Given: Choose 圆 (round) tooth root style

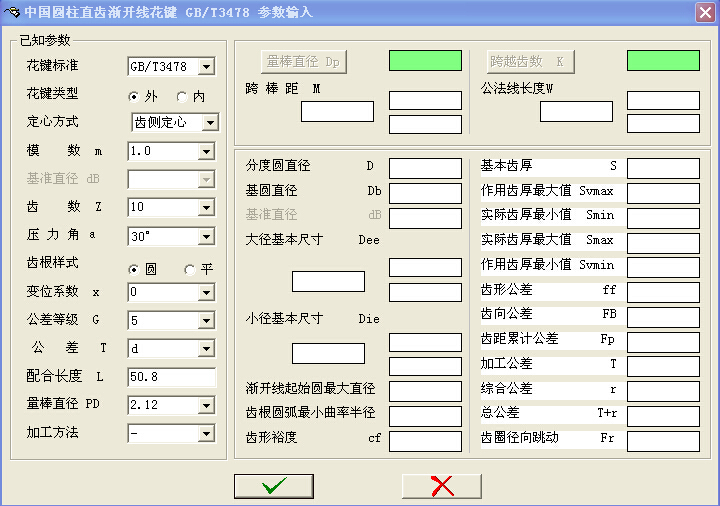Looking at the screenshot, I should coord(134,269).
